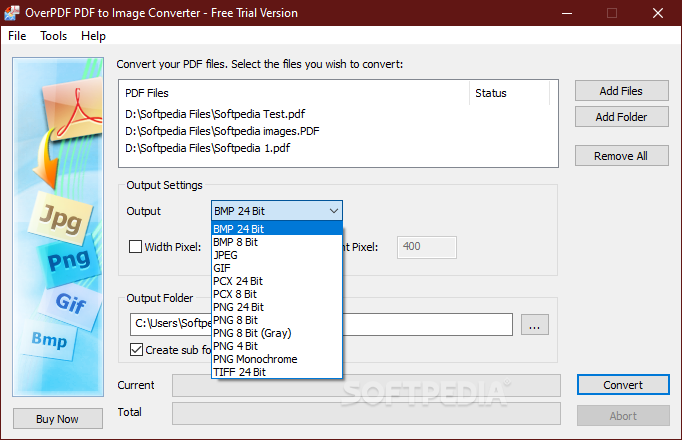This screenshot has height=440, width=682.
Task: Click the Status column header
Action: coord(510,93)
